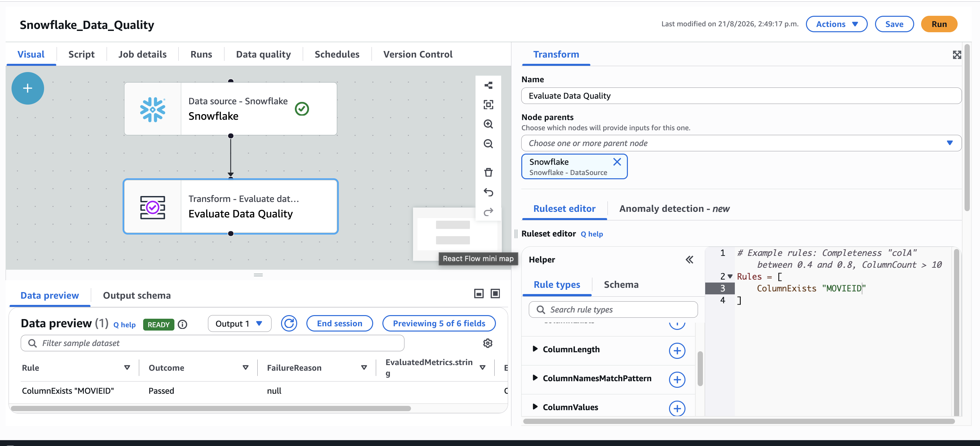980x446 pixels.
Task: Click the Run button
Action: 939,24
